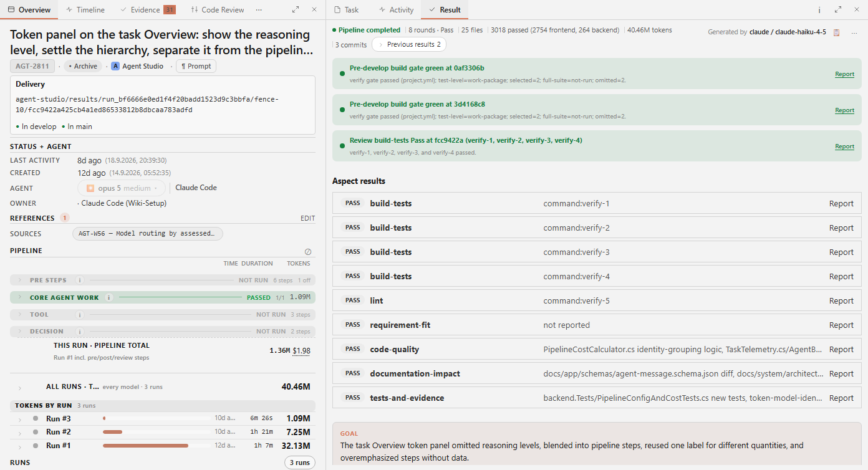The height and width of the screenshot is (470, 868).
Task: Copy result via clipboard icon beside claude-haiku-4-5
Action: point(837,32)
